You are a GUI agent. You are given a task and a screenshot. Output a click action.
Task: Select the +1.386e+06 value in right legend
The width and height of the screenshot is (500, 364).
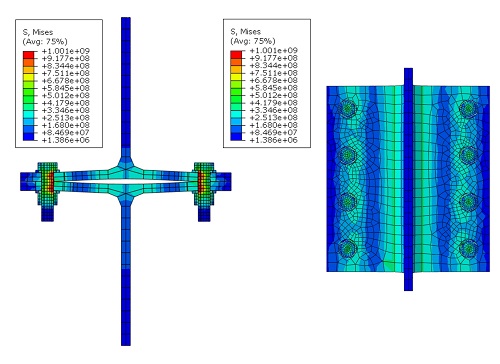point(273,140)
